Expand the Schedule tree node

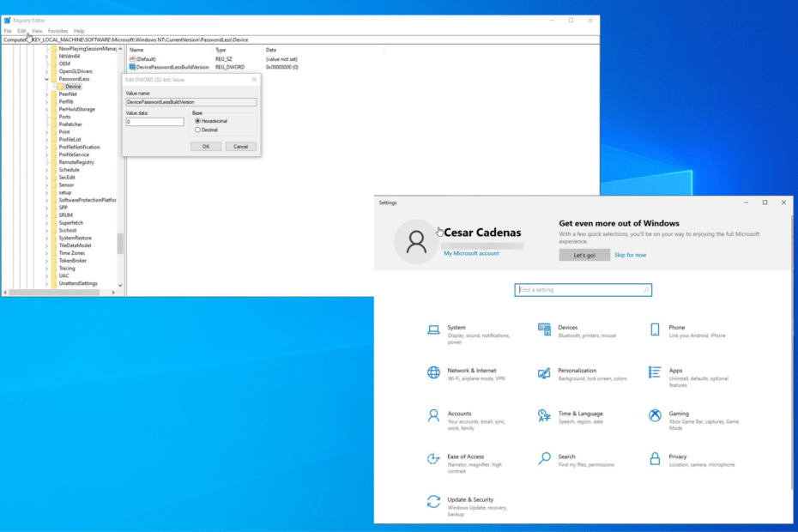coord(46,170)
